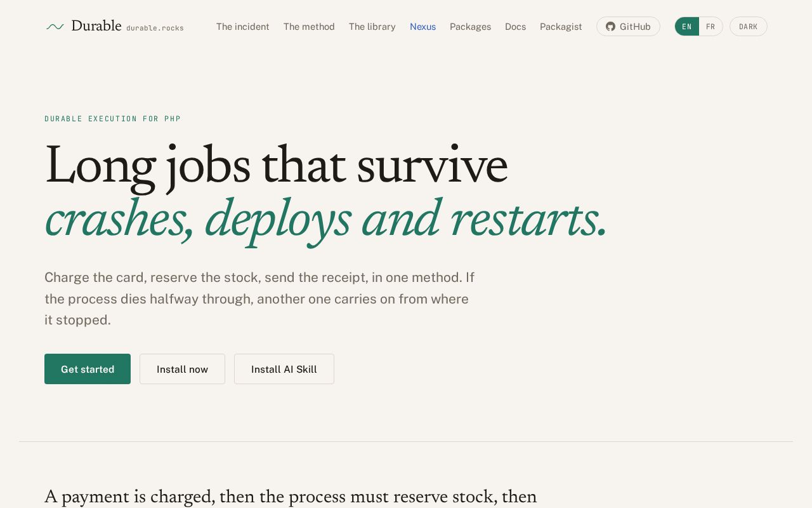
Task: Open The incident nav item
Action: (242, 27)
